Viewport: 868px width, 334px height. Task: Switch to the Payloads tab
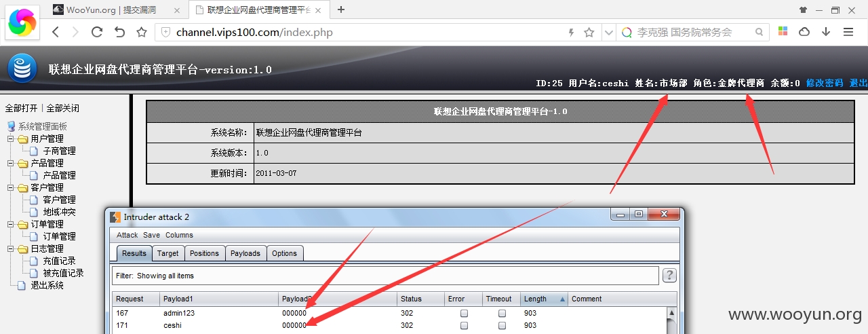coord(245,253)
